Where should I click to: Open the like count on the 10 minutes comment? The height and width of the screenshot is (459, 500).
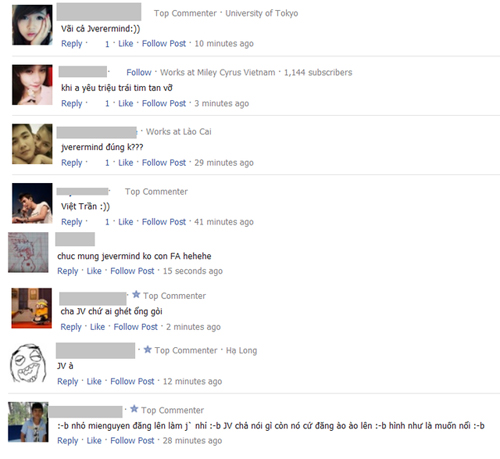click(107, 44)
